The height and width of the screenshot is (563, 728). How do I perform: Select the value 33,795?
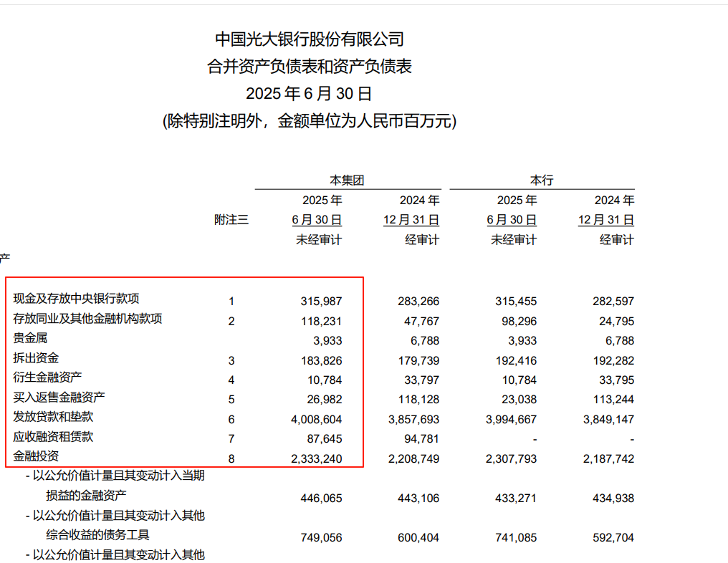point(616,380)
